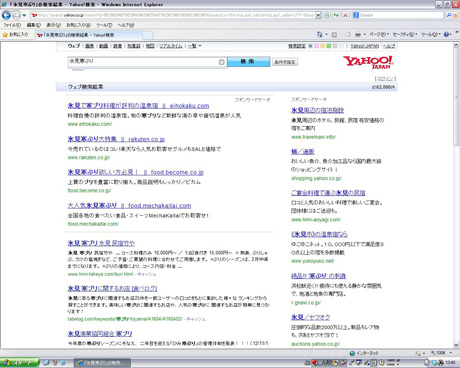Image resolution: width=460 pixels, height=368 pixels.
Task: Pick the pink theme color swatch
Action: point(316,46)
